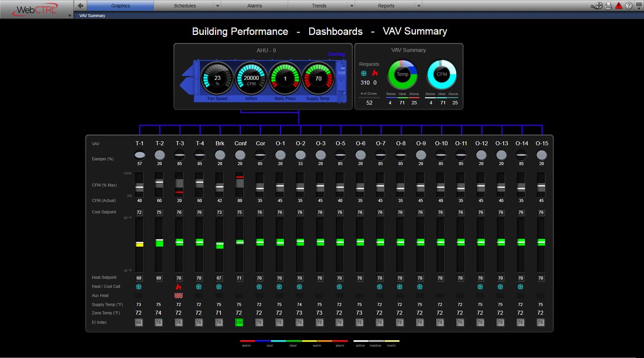644x358 pixels.
Task: Click the cooling requests snowflake icon
Action: tap(364, 73)
